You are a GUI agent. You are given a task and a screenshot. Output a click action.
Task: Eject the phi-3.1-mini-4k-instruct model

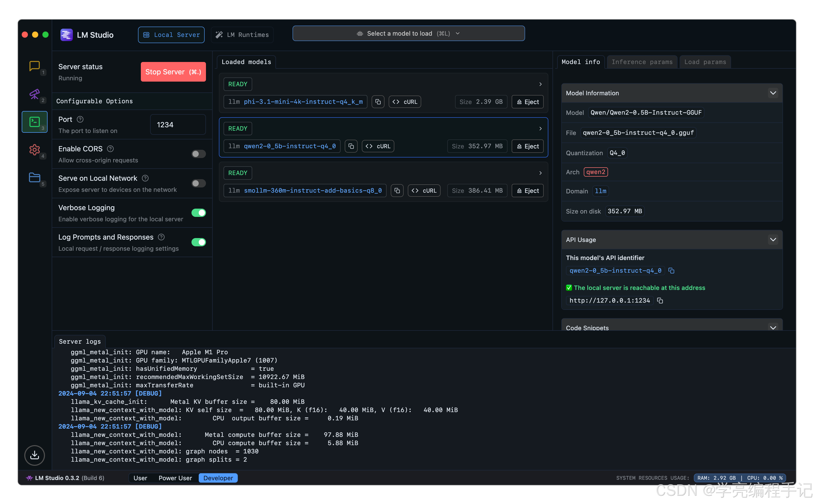coord(527,102)
